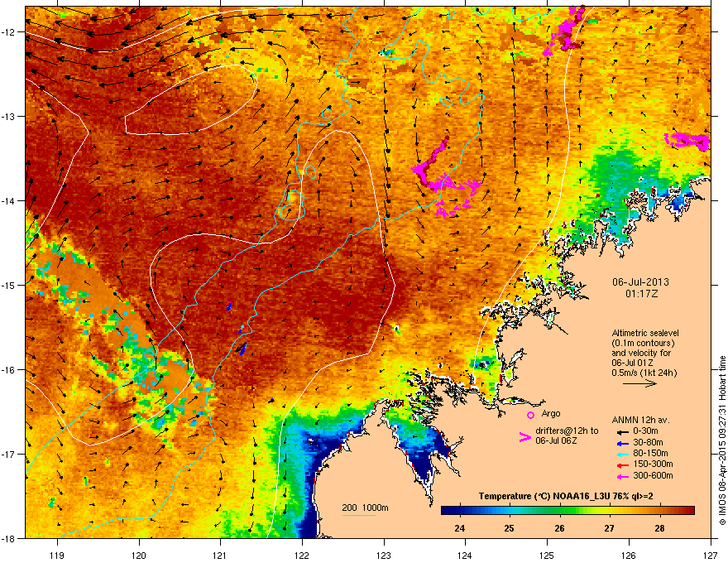728x563 pixels.
Task: Click the '30-80m' depth label
Action: click(648, 443)
